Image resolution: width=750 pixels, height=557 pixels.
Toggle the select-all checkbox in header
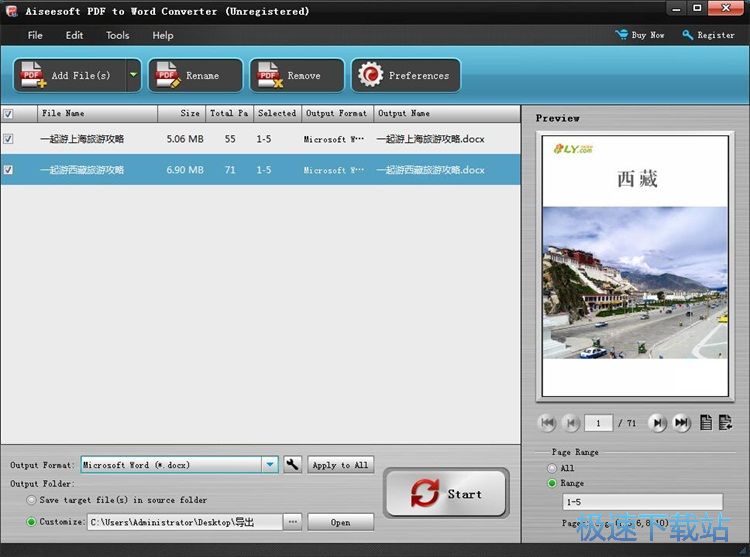pyautogui.click(x=8, y=114)
